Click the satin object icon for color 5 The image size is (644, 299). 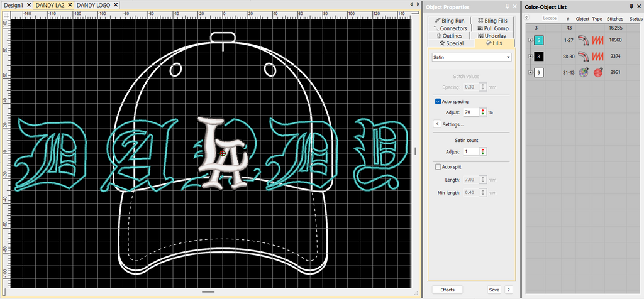(x=583, y=41)
